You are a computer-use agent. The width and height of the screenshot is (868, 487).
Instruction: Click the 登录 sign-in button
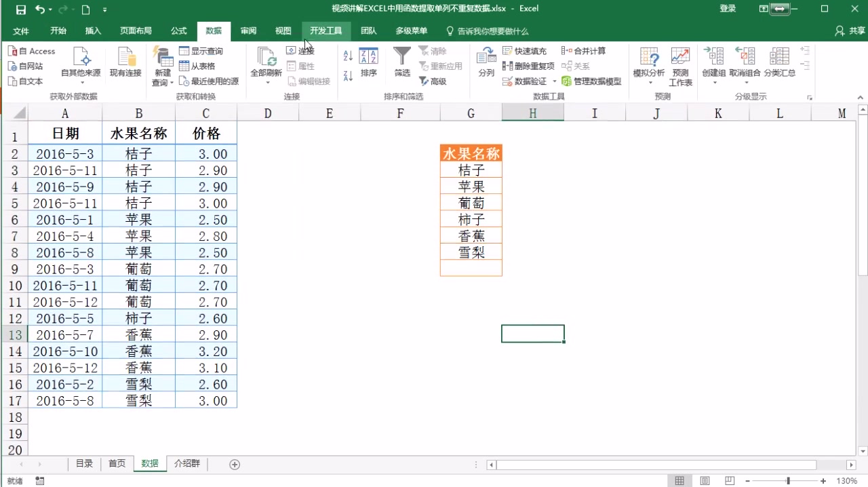pos(727,9)
